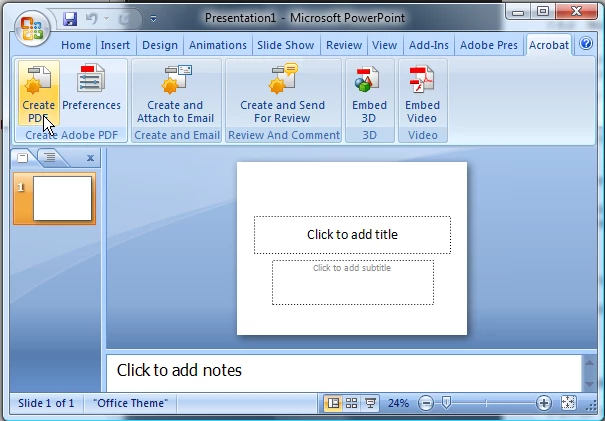Switch to the Outline pane tab
Image resolution: width=605 pixels, height=421 pixels.
pyautogui.click(x=50, y=157)
